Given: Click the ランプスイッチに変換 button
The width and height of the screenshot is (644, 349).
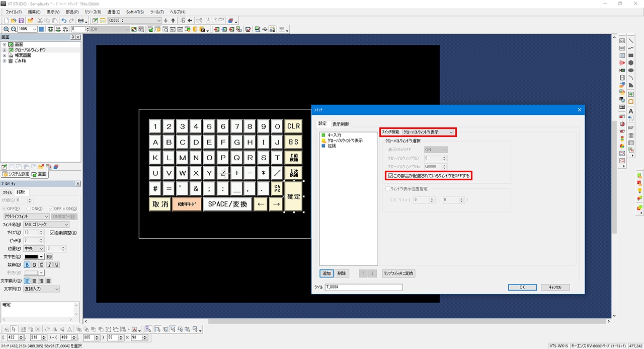Looking at the screenshot, I should pyautogui.click(x=398, y=273).
